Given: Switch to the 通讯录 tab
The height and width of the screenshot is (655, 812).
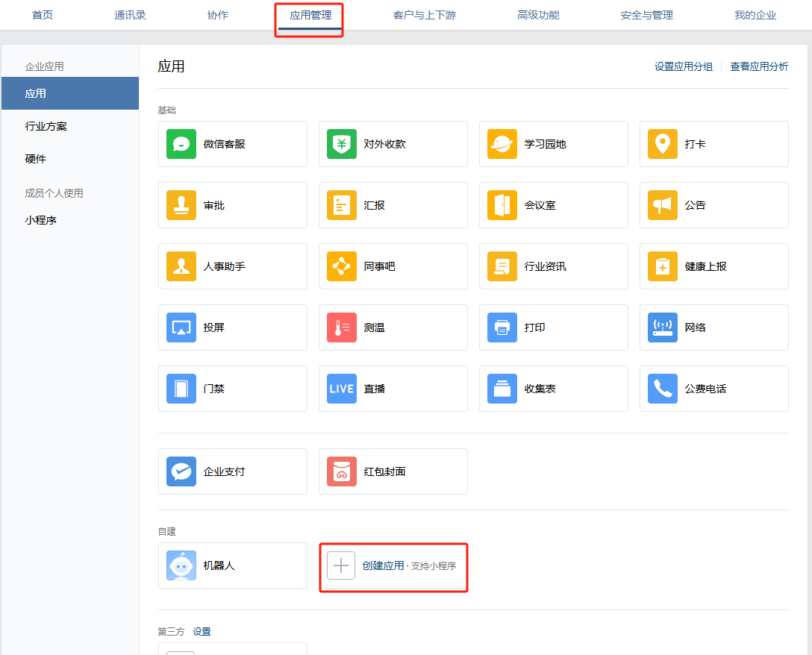Looking at the screenshot, I should pos(130,15).
